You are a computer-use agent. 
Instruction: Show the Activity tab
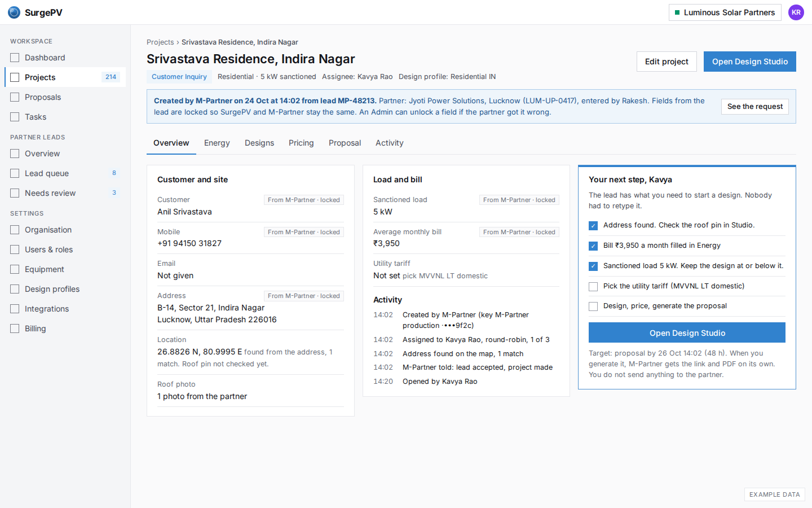coord(390,143)
